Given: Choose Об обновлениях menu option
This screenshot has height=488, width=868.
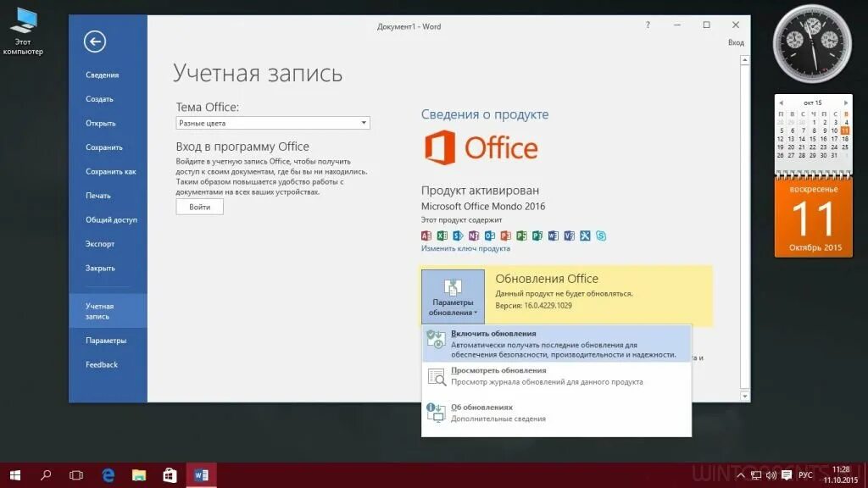Looking at the screenshot, I should (556, 413).
